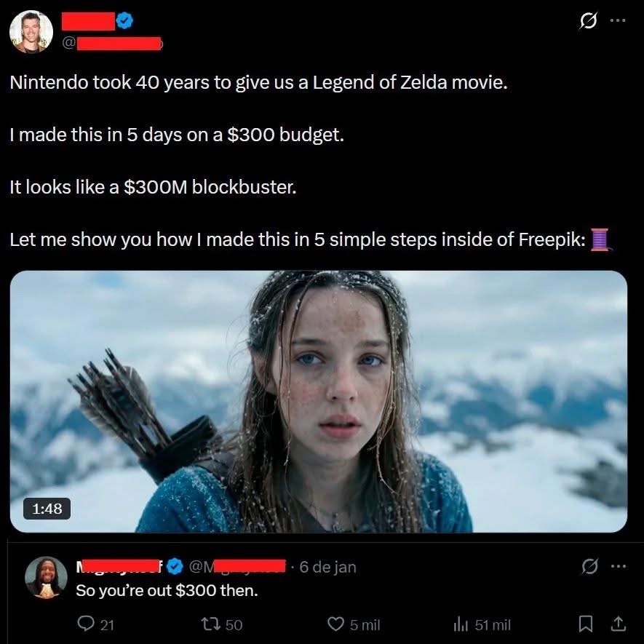Click the reply text 'So you're out $300 then.'

pyautogui.click(x=167, y=591)
